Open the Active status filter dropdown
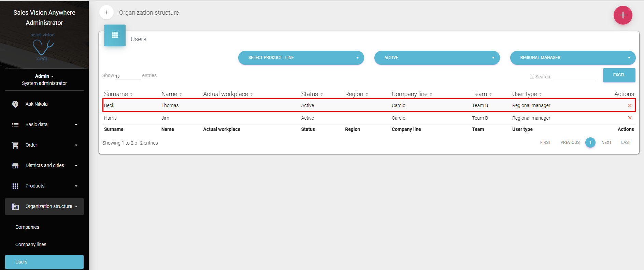 pyautogui.click(x=437, y=58)
